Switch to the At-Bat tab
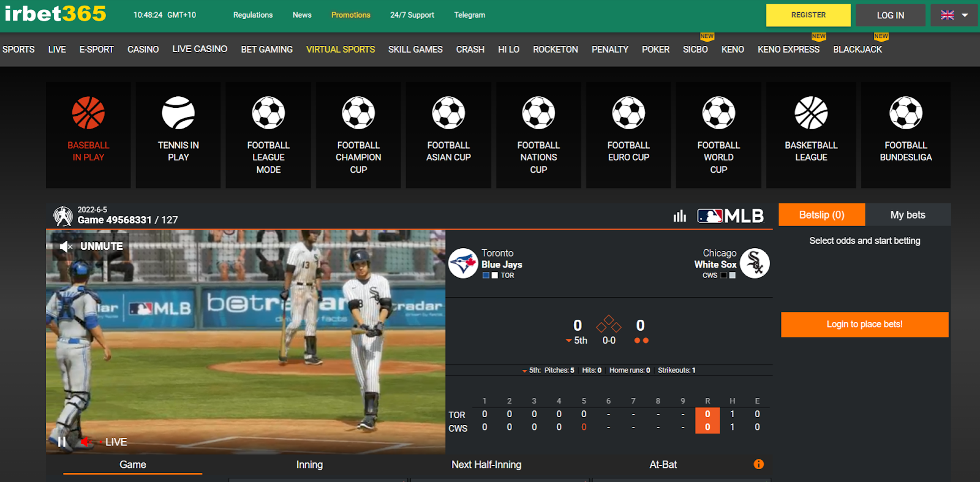 point(663,465)
